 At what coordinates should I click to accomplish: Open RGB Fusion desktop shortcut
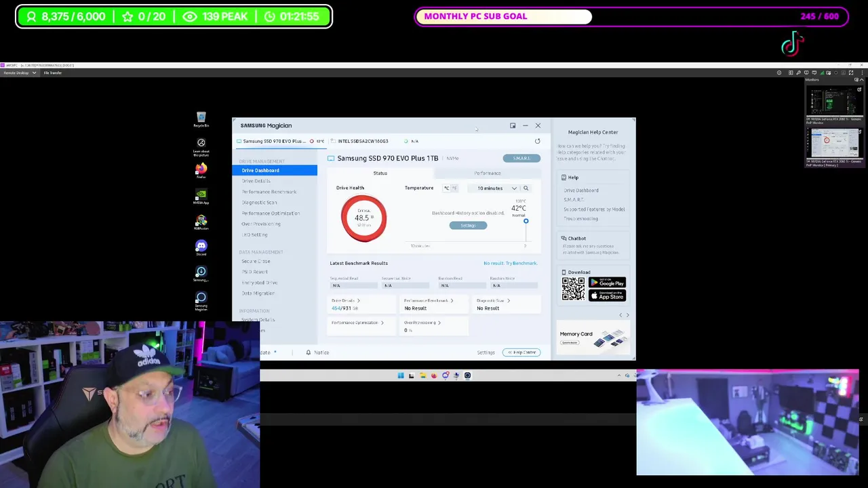[201, 222]
